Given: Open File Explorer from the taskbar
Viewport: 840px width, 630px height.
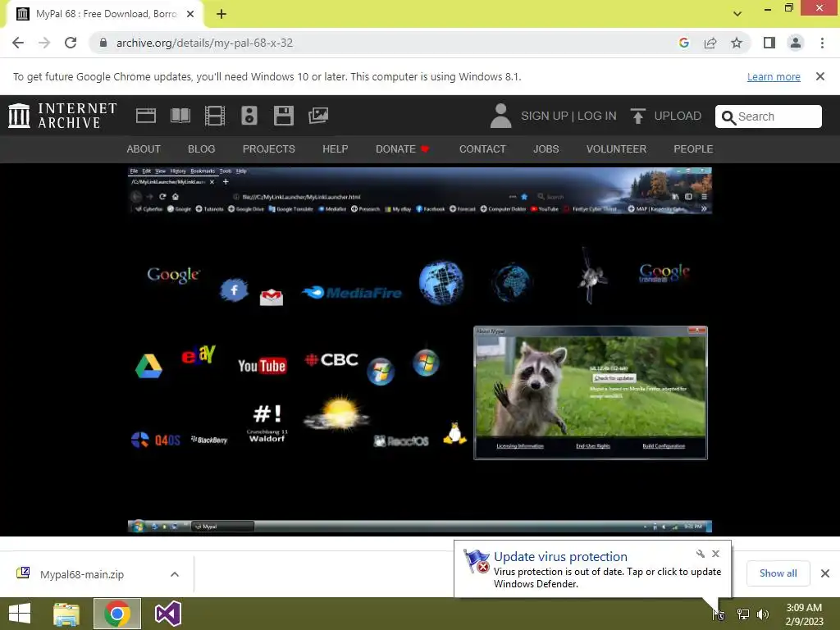Looking at the screenshot, I should 66,614.
